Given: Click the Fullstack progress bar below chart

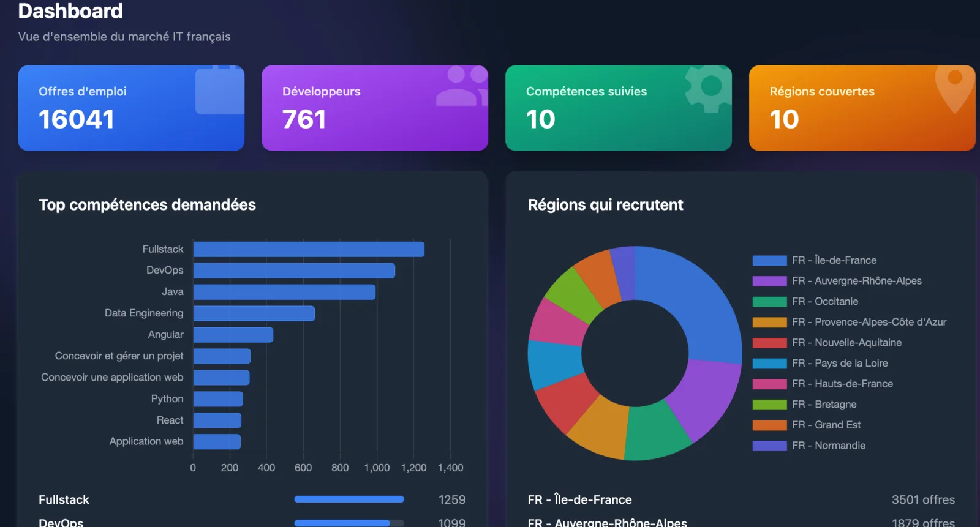Looking at the screenshot, I should (349, 499).
